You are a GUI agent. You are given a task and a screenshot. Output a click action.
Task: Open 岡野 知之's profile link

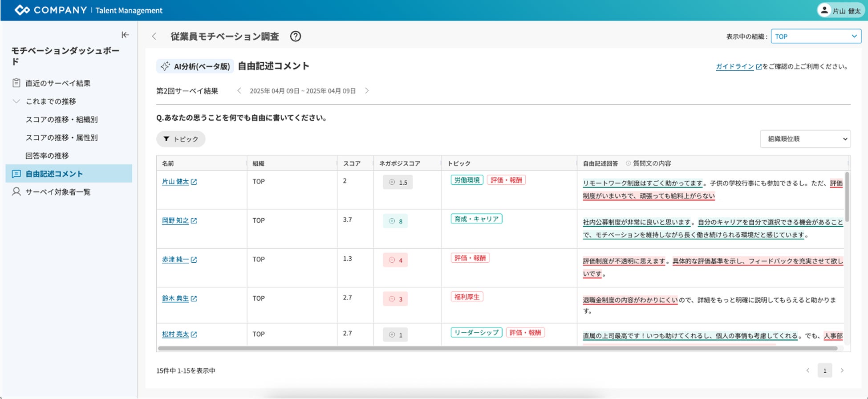[x=175, y=220]
